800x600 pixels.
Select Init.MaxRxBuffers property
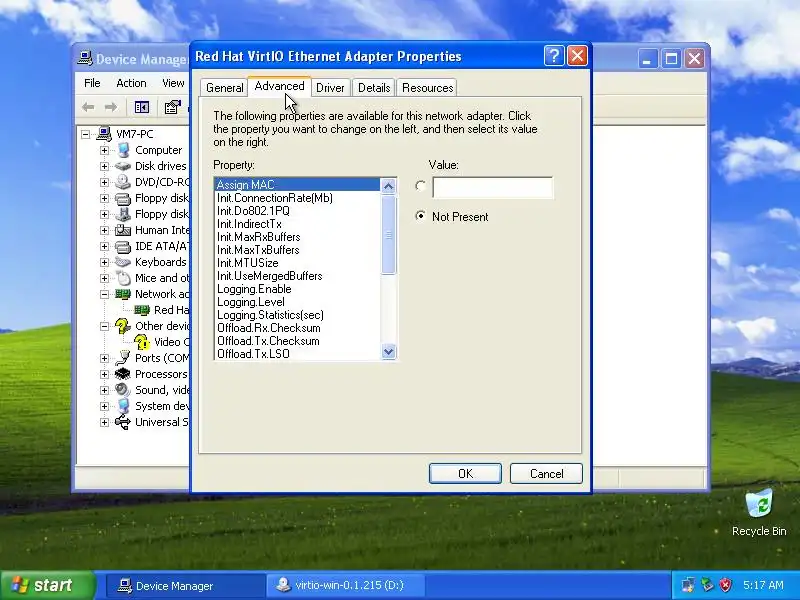coord(297,237)
